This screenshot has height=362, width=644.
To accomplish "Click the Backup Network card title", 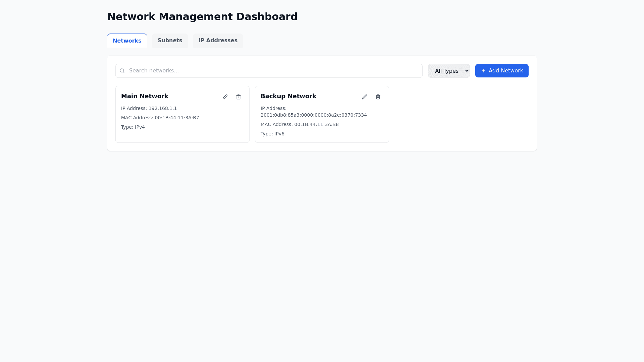I will [x=288, y=96].
